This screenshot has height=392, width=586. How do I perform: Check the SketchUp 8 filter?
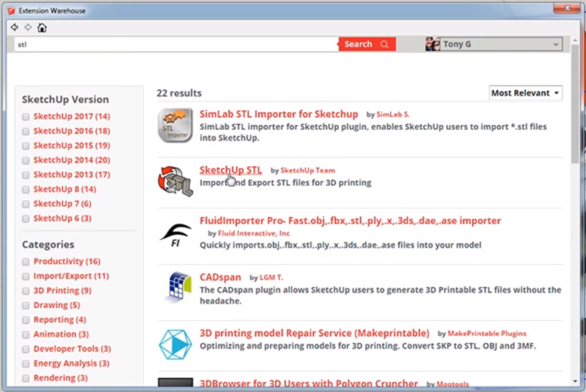[x=26, y=190]
